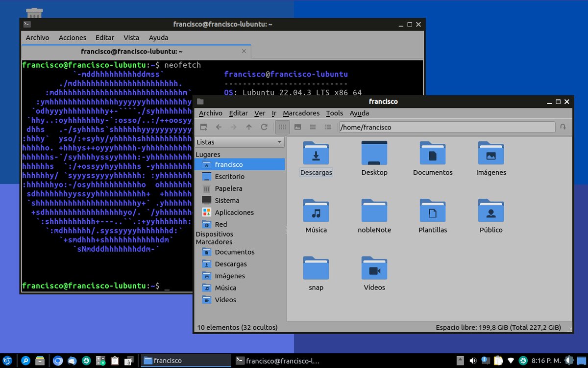Open the file manager Ayuda menu

pyautogui.click(x=359, y=113)
